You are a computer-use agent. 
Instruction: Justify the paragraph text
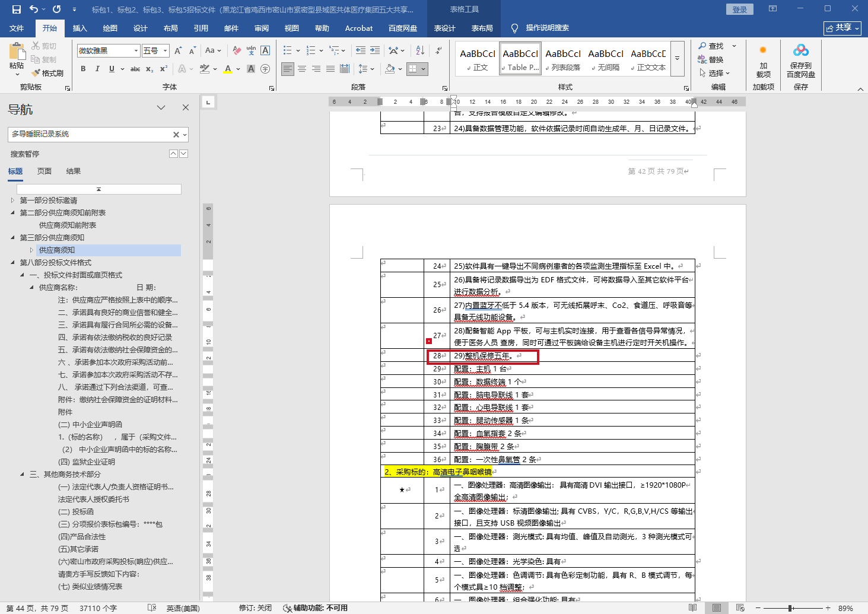point(330,69)
